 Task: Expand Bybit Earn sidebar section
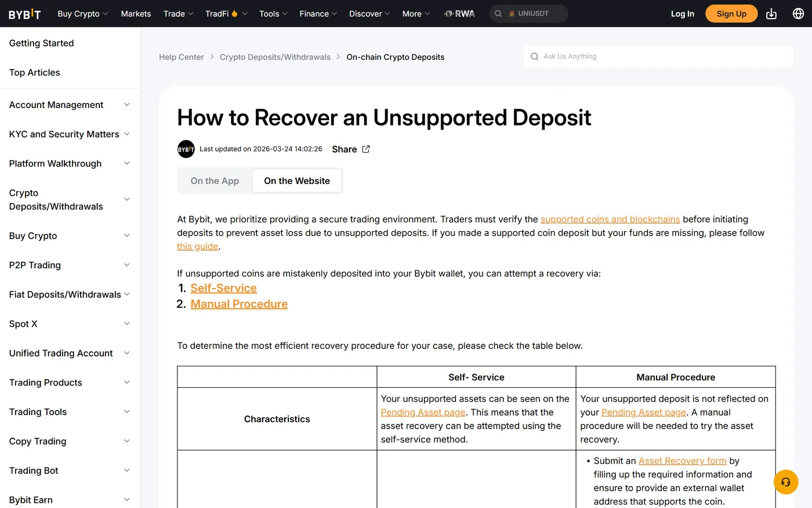click(x=70, y=500)
